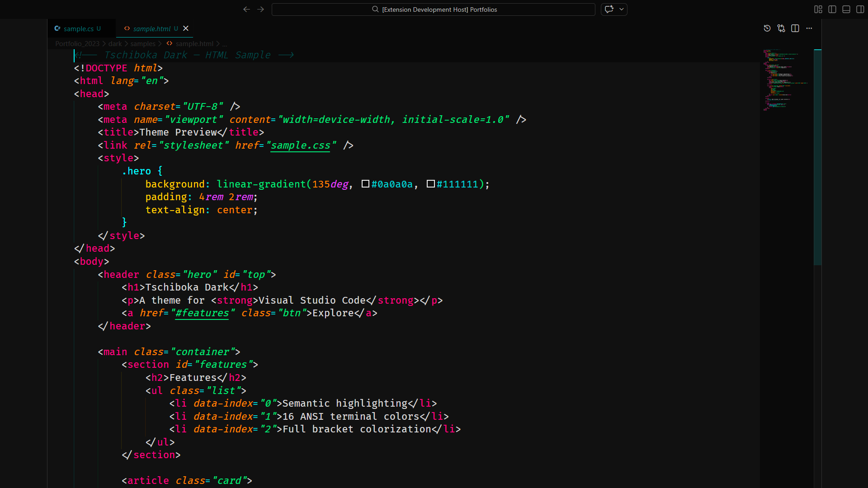Open the Timeline local history view
Screen dimensions: 868x488
(767, 28)
